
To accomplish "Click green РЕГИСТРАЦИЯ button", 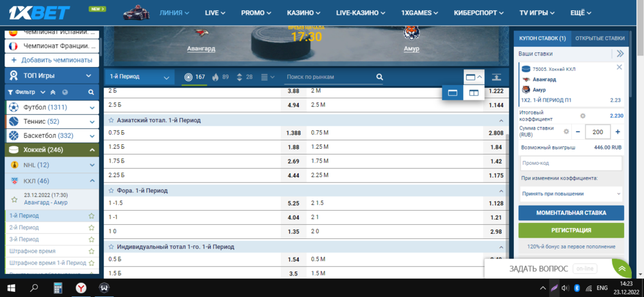I will tap(571, 230).
